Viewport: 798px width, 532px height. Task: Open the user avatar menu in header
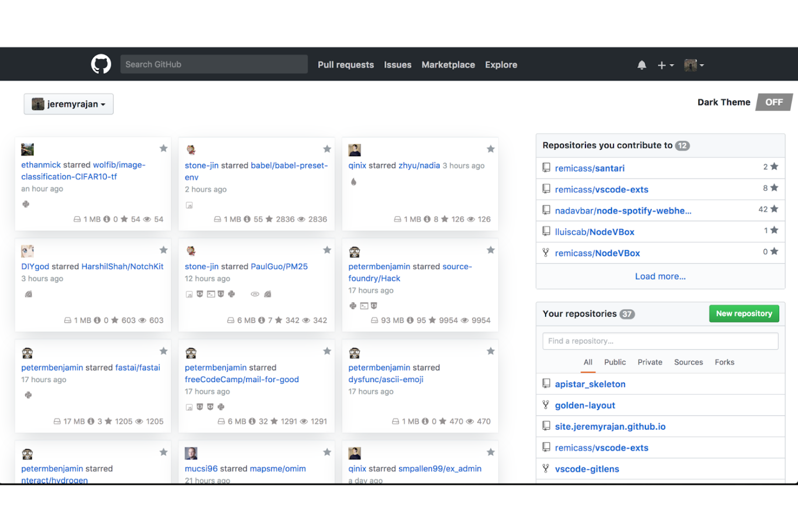(694, 65)
